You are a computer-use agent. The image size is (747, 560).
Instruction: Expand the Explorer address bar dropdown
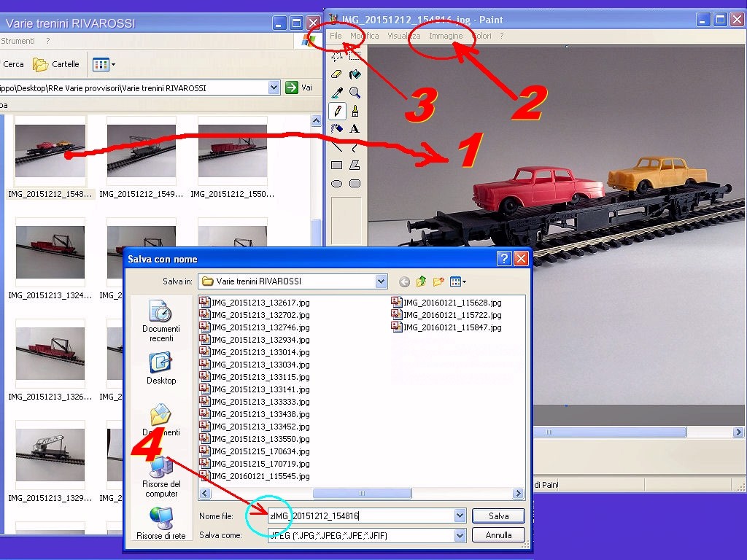(x=274, y=87)
